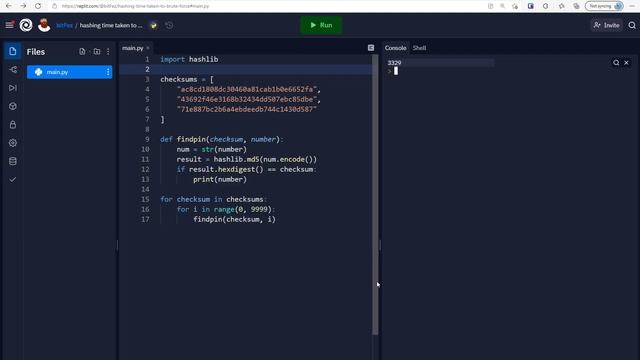Click the console output '3329'
This screenshot has height=360, width=640.
click(394, 62)
